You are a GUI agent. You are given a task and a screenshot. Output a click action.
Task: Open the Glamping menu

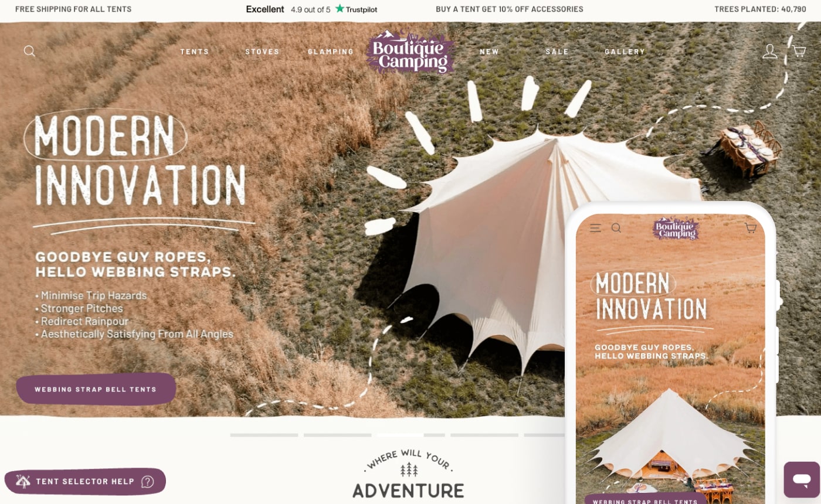331,52
